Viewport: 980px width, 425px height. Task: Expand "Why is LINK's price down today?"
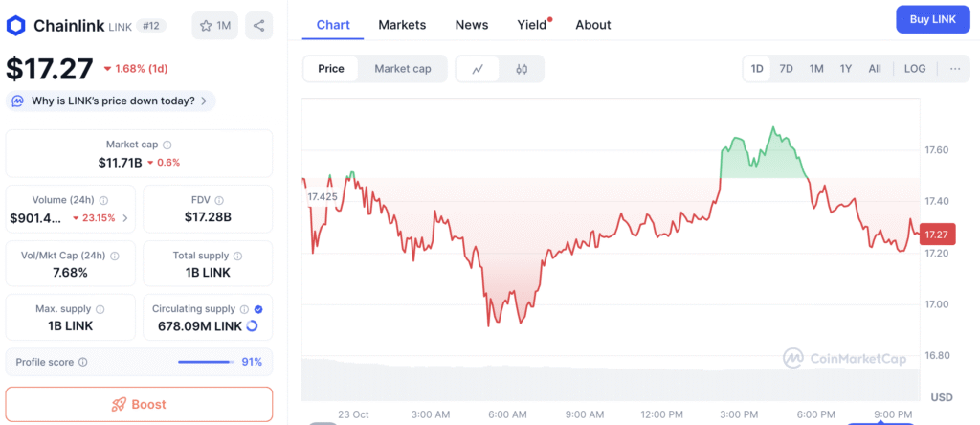[111, 101]
